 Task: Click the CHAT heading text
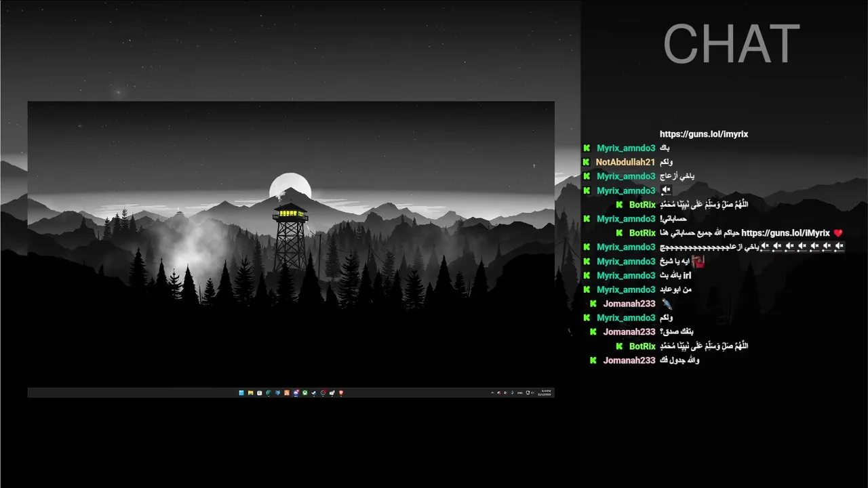point(732,45)
